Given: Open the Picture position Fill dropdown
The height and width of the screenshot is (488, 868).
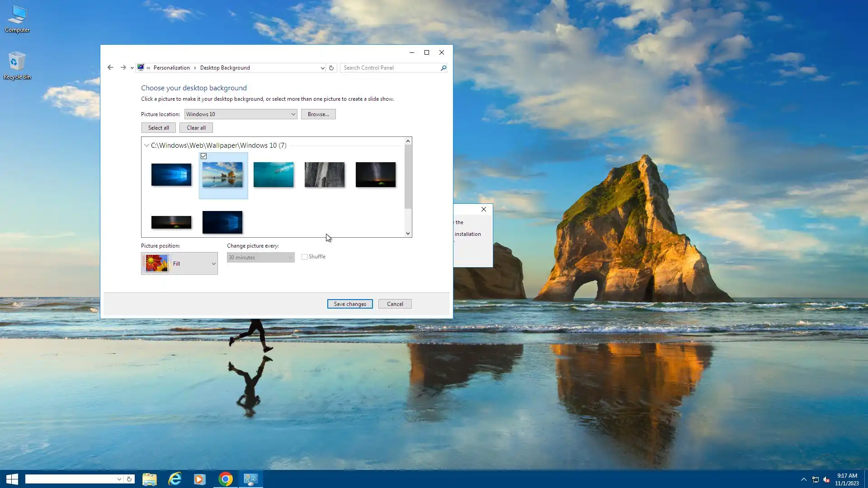Looking at the screenshot, I should pos(179,264).
